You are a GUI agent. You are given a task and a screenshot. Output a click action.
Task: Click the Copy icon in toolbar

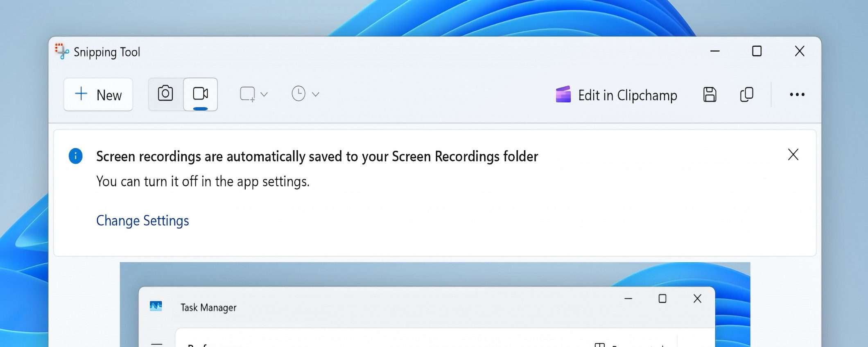pos(747,95)
